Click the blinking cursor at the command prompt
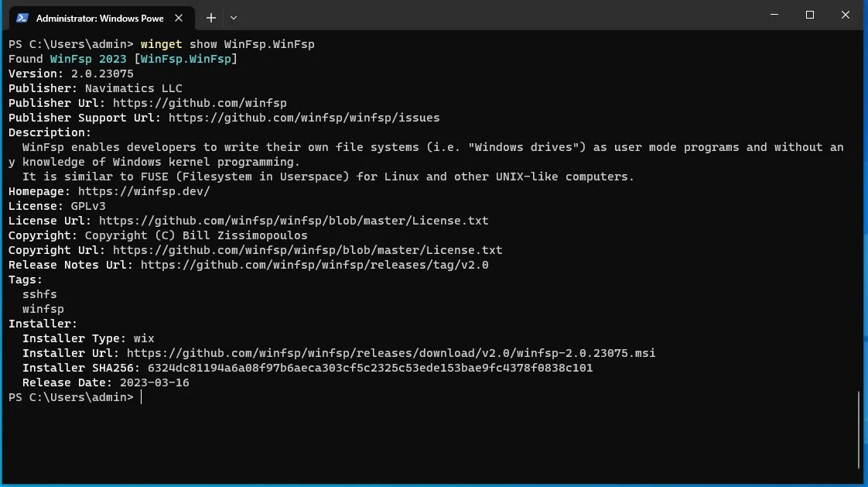Screen dimensions: 868x487 (141, 396)
